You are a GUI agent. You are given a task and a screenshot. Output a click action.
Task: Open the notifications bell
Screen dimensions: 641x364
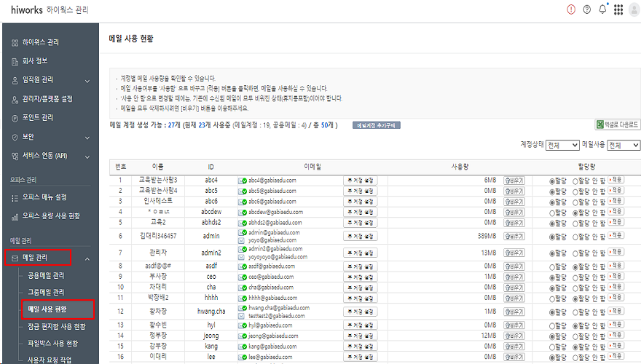(602, 9)
